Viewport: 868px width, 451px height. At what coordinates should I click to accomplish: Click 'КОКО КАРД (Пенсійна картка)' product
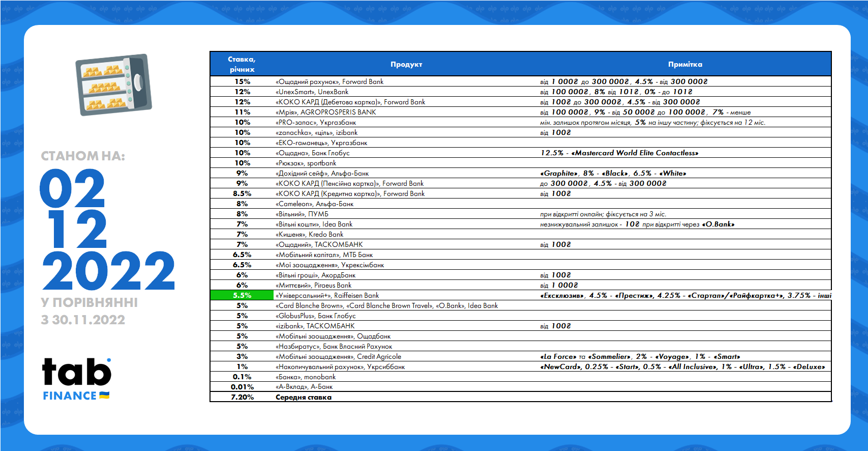(349, 183)
